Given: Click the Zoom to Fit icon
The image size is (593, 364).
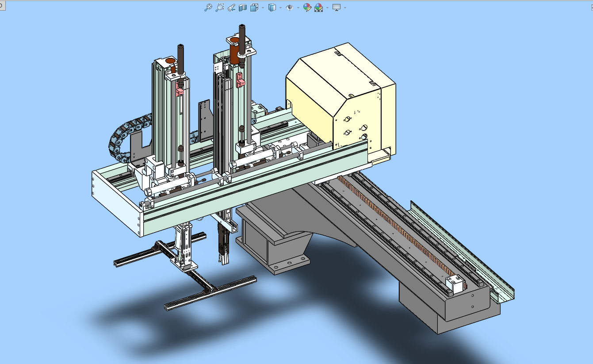Looking at the screenshot, I should point(208,8).
